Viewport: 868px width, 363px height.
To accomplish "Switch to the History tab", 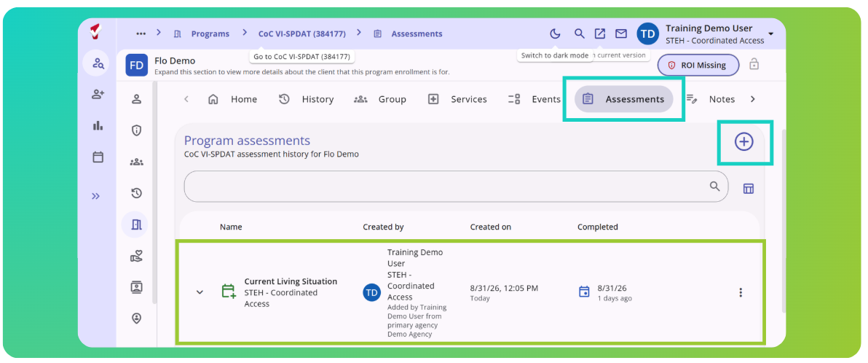I will (x=306, y=99).
